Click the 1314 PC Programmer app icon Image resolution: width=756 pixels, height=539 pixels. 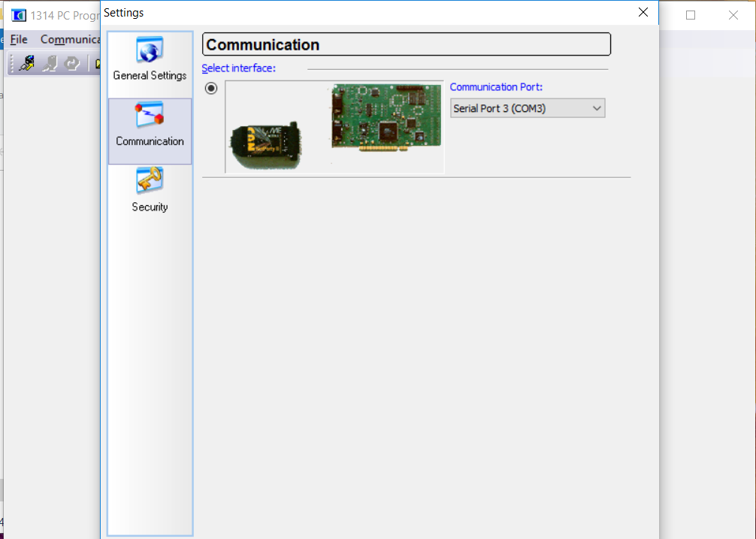coord(18,16)
